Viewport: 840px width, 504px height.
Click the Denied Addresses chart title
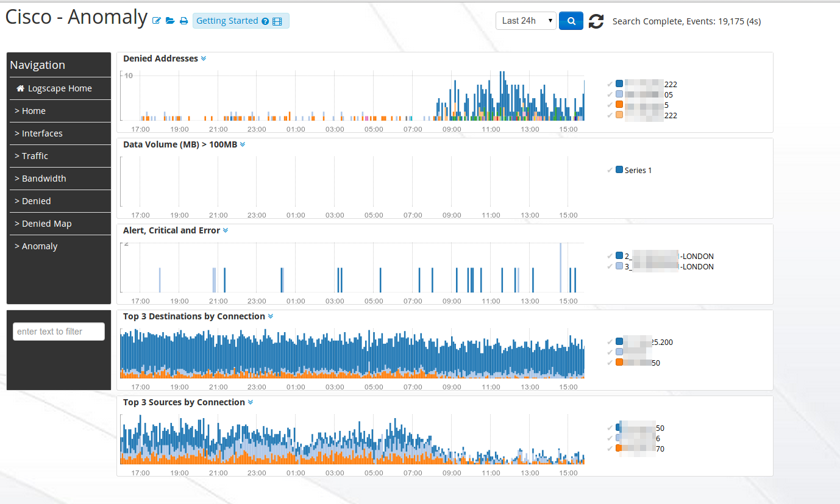pyautogui.click(x=160, y=59)
